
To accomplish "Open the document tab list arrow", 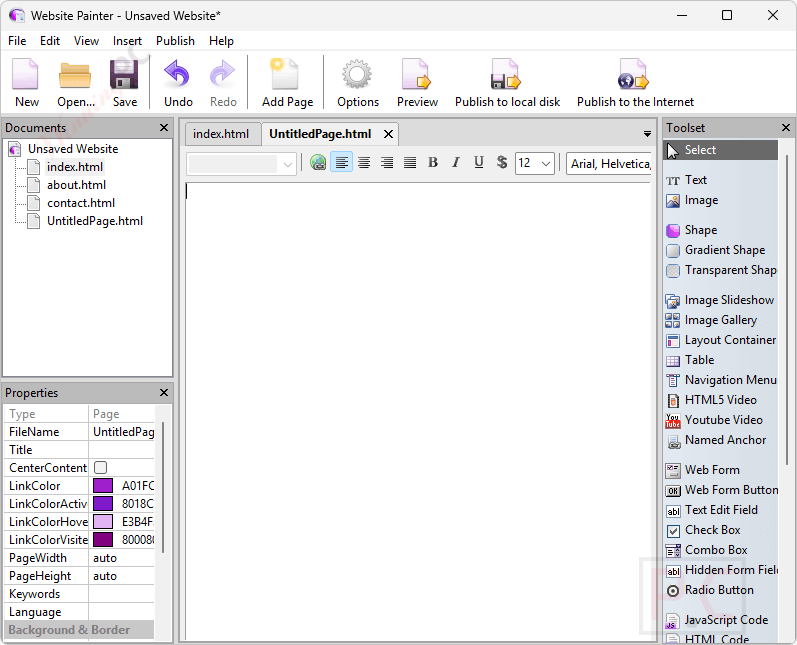I will [x=647, y=134].
